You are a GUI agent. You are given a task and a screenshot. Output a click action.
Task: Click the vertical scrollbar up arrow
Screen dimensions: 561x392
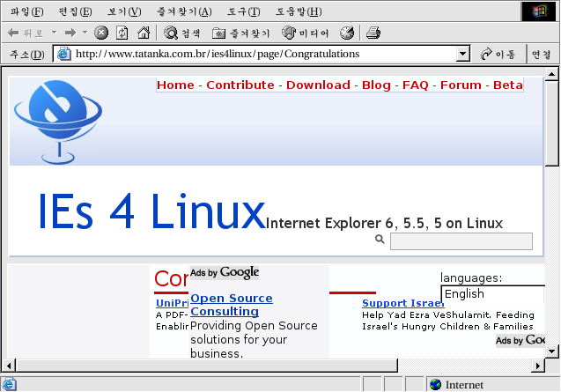[551, 74]
